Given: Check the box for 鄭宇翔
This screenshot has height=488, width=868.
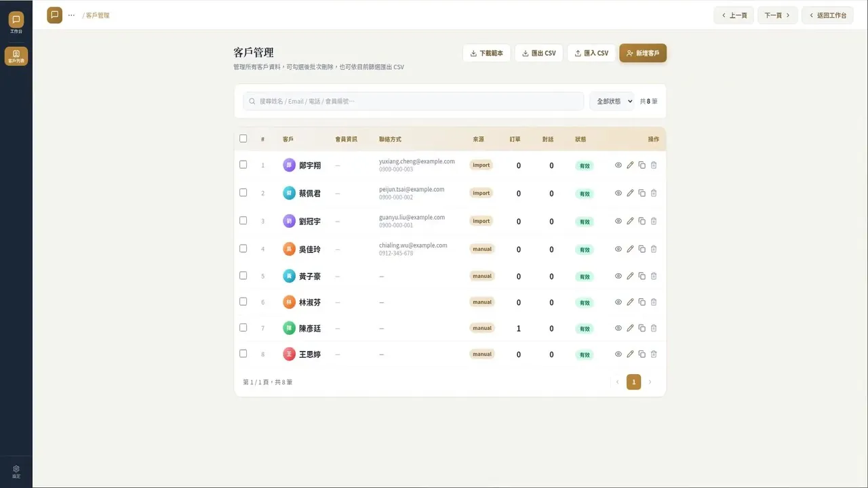Looking at the screenshot, I should 243,165.
